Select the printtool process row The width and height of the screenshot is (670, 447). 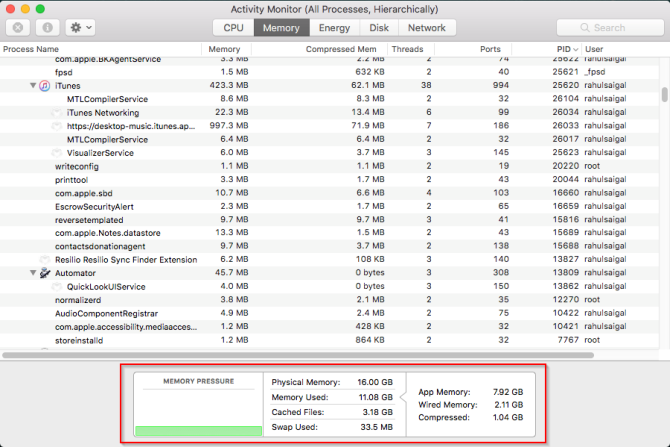tap(329, 179)
